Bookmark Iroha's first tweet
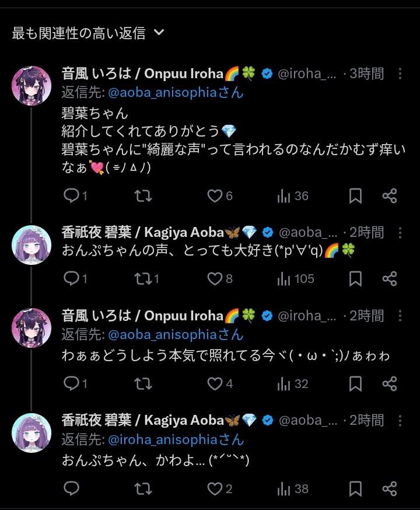The height and width of the screenshot is (510, 420). pyautogui.click(x=355, y=196)
